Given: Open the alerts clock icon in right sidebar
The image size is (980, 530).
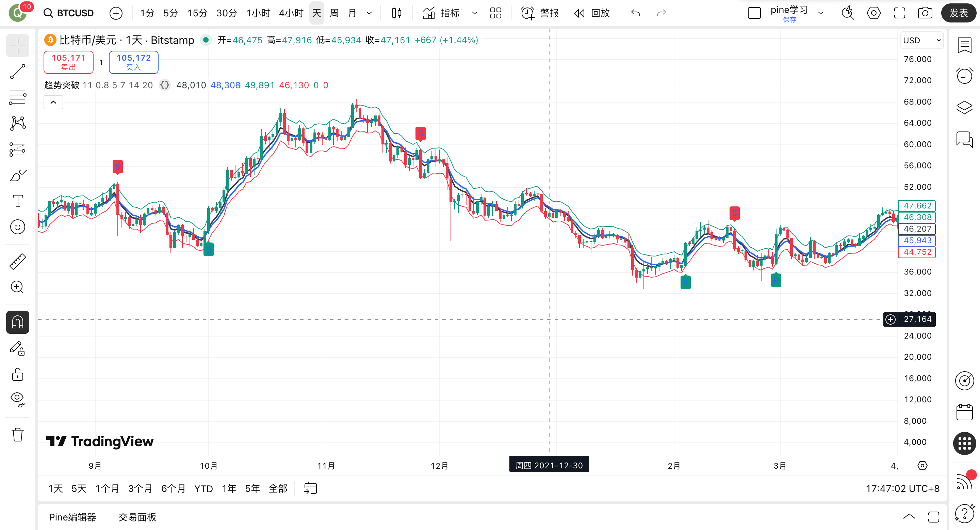Looking at the screenshot, I should point(964,76).
